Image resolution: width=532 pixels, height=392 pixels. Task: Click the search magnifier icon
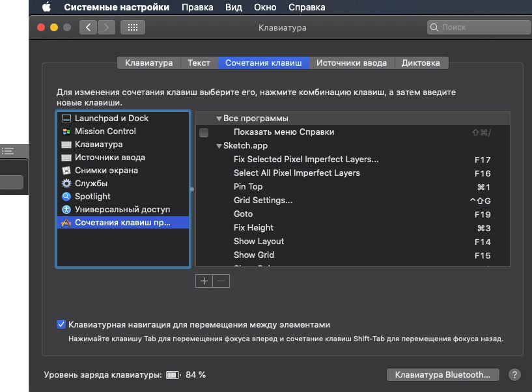pos(434,27)
